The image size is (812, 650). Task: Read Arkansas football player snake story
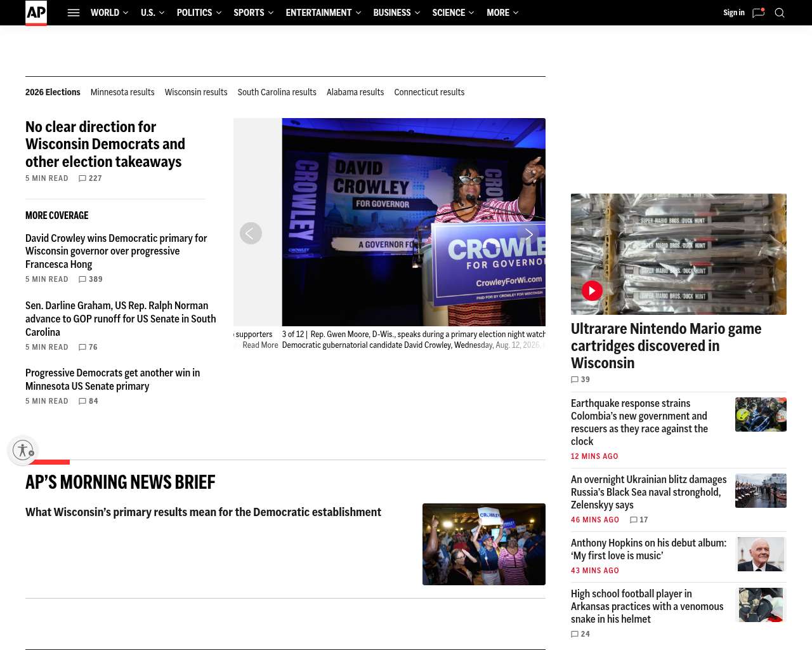point(647,606)
